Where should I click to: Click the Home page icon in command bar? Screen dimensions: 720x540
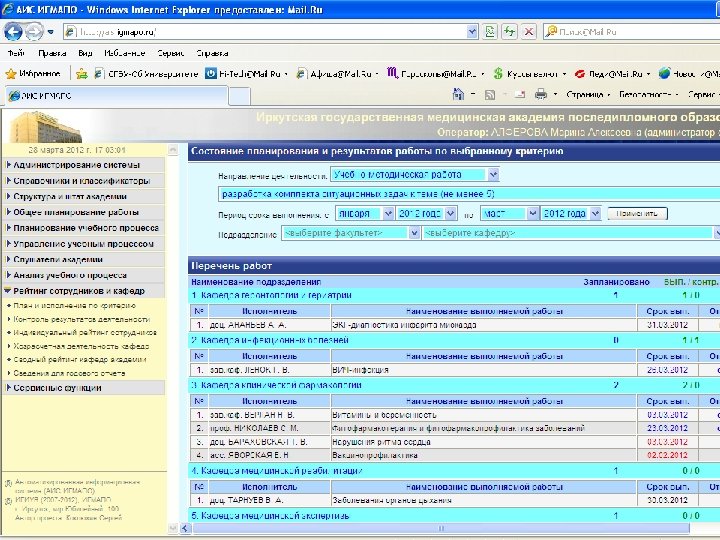click(458, 95)
